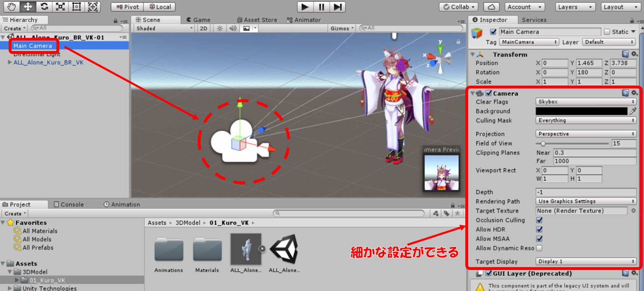Click the Pause button
The height and width of the screenshot is (291, 644).
(321, 7)
